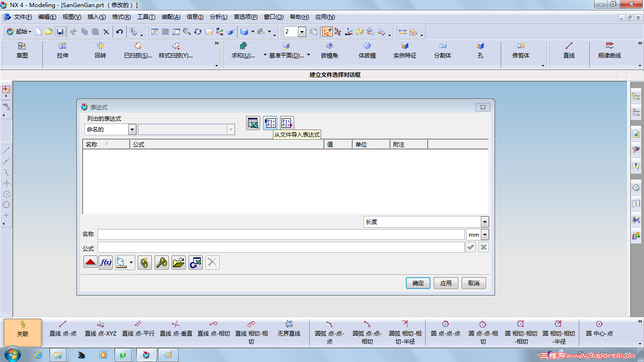The width and height of the screenshot is (644, 362).
Task: Open the 插入(S) menu
Action: coord(97,17)
